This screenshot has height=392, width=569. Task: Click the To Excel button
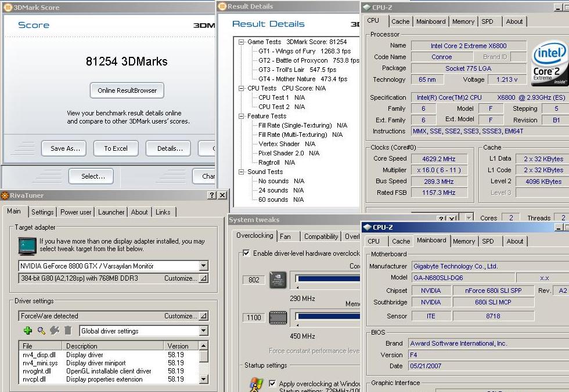[116, 148]
